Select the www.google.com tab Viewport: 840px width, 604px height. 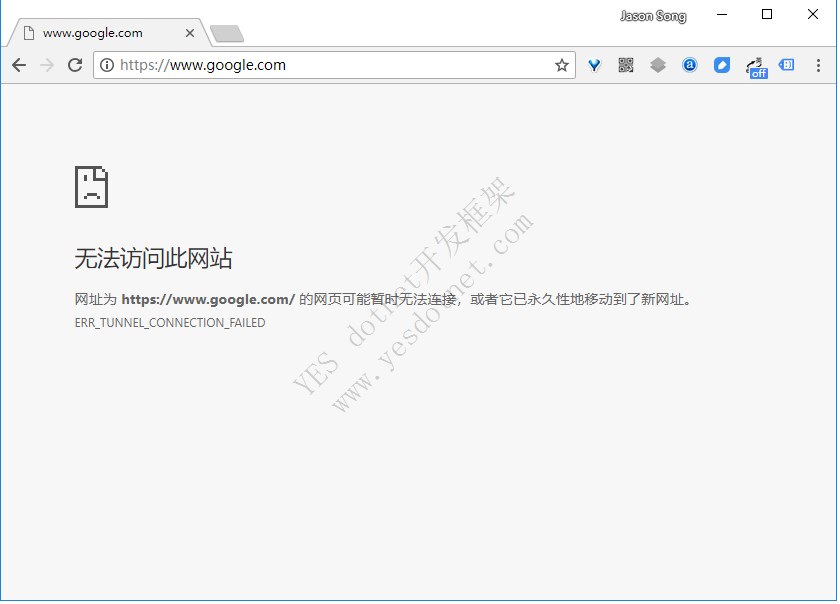pos(107,33)
